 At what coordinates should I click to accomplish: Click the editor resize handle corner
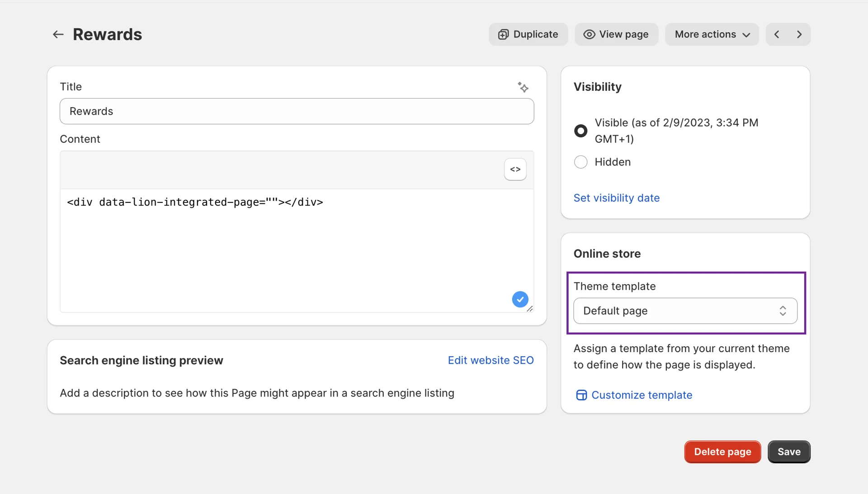530,309
